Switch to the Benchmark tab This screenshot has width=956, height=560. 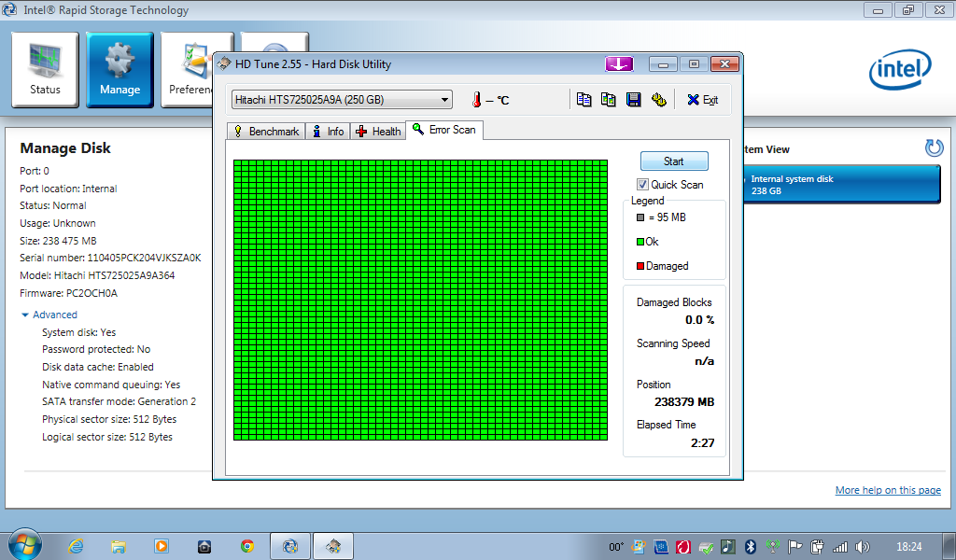click(266, 131)
